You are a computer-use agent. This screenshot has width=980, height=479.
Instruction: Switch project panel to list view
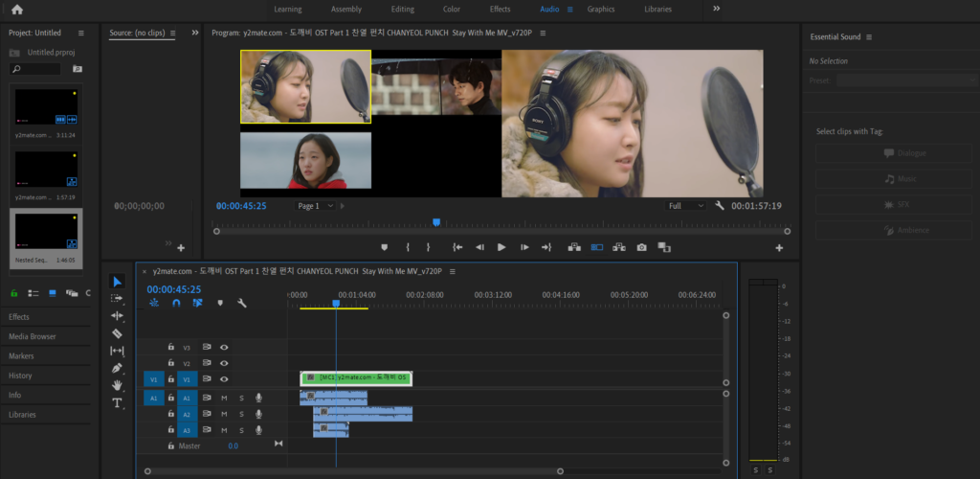[33, 292]
